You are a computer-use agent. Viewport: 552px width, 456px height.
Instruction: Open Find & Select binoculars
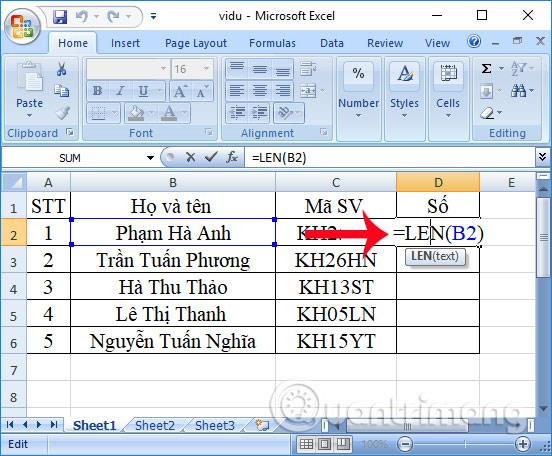coord(518,91)
